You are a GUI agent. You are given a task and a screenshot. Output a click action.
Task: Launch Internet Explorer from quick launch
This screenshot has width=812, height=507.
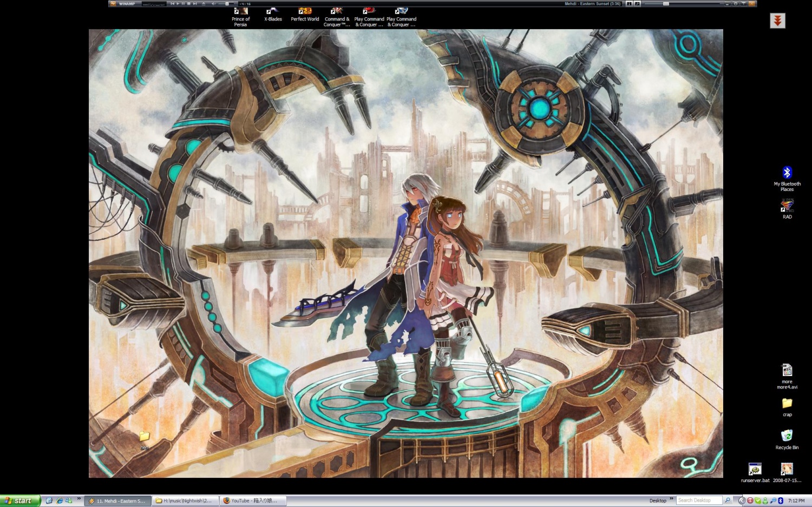pyautogui.click(x=60, y=501)
